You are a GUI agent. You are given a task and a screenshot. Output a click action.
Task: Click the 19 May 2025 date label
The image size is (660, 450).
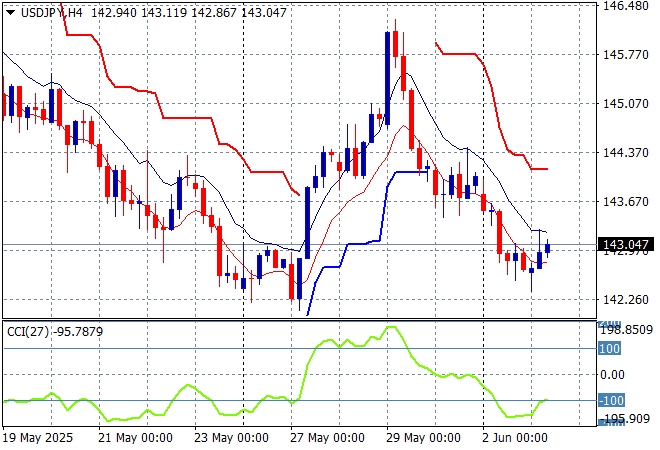click(x=37, y=438)
